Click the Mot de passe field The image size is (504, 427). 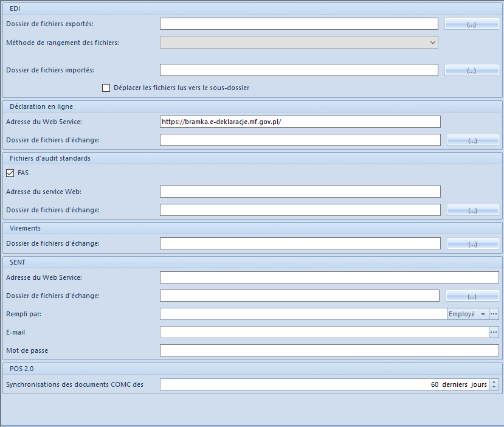(x=330, y=350)
